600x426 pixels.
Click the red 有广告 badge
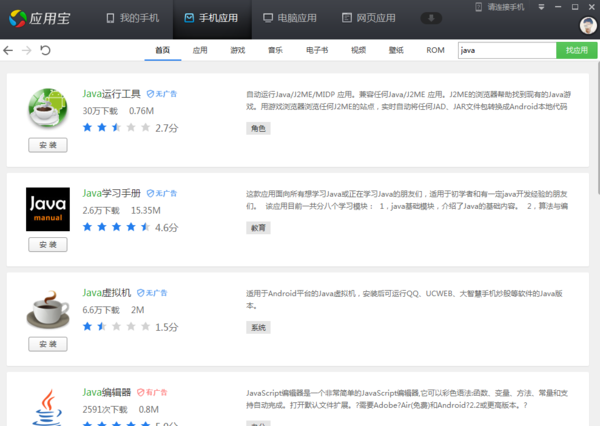[152, 392]
